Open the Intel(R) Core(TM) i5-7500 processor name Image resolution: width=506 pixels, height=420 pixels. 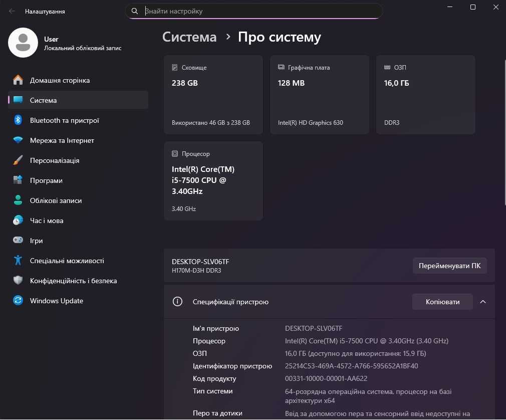[x=203, y=180]
